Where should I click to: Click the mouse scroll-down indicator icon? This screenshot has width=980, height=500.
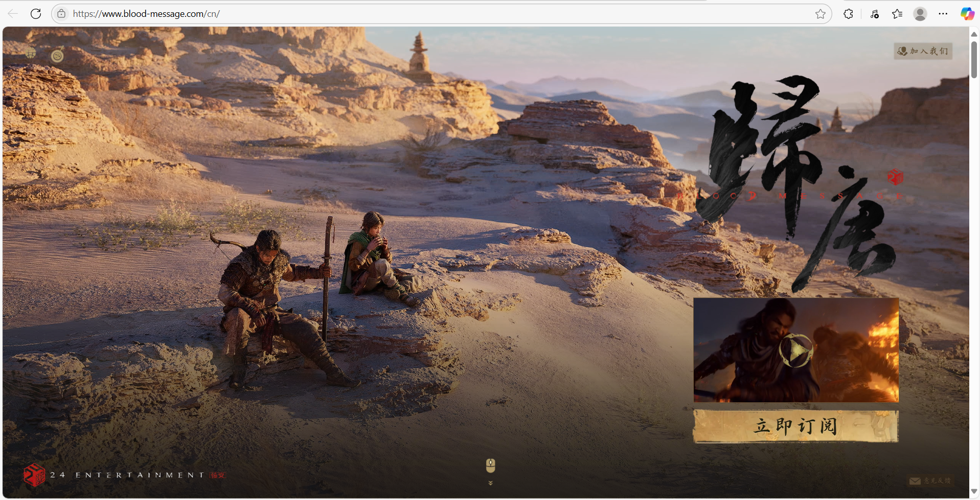[x=490, y=465]
